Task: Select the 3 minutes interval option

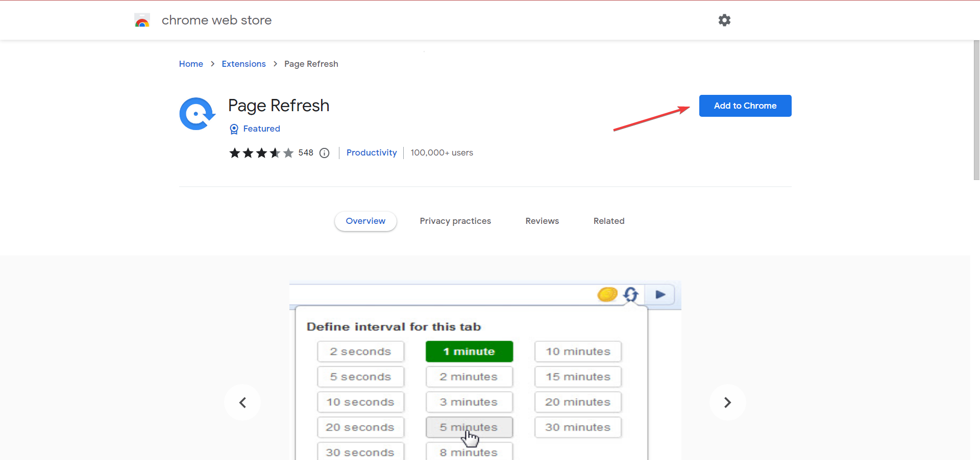Action: [x=469, y=402]
